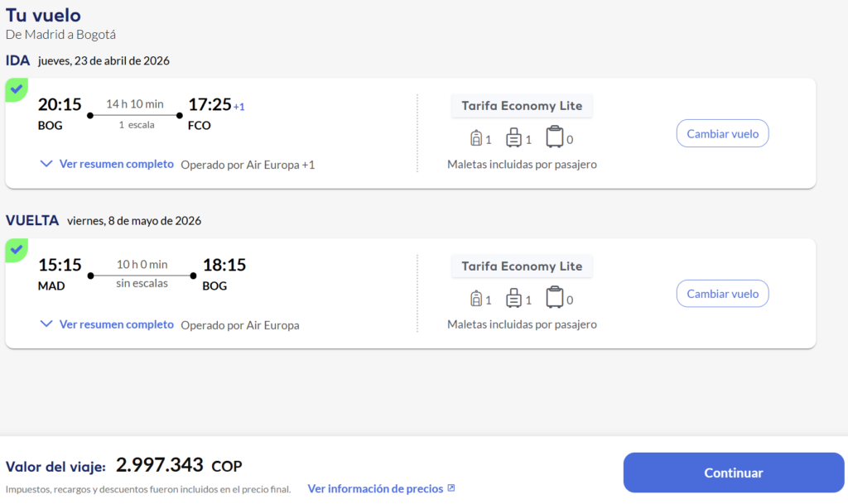Image resolution: width=848 pixels, height=504 pixels.
Task: Click the return 'Tarifa Economy Lite' label
Action: point(522,266)
